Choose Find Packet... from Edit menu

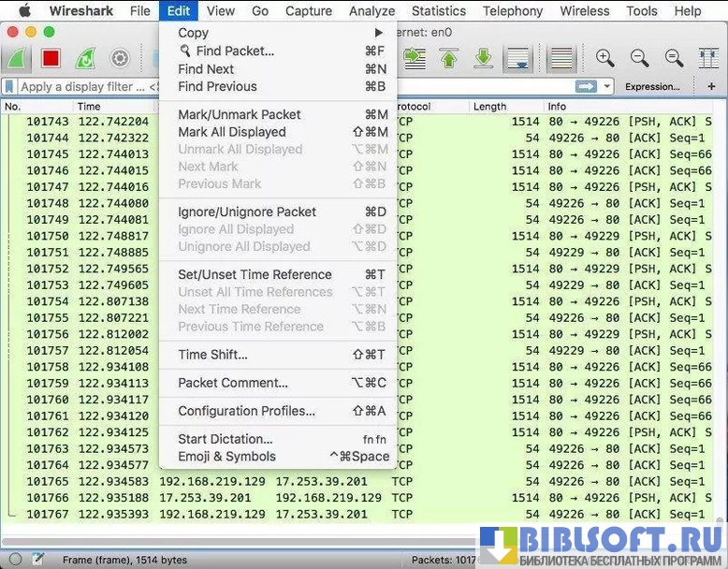(x=235, y=51)
